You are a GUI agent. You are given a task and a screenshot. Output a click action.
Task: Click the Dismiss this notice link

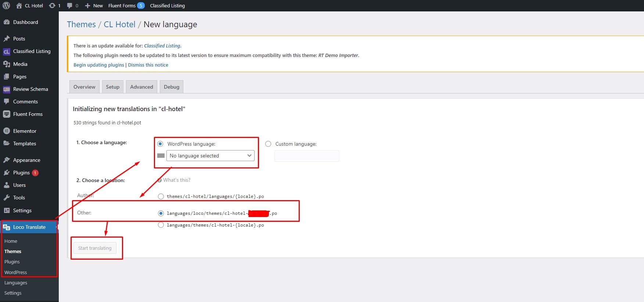click(148, 65)
